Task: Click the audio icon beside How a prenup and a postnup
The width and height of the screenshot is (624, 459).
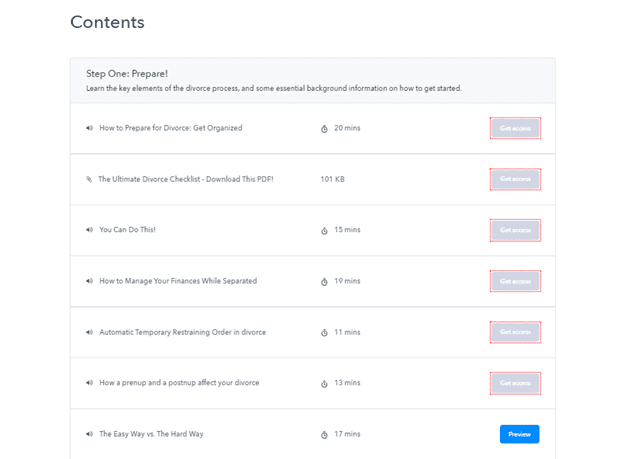Action: click(x=90, y=383)
